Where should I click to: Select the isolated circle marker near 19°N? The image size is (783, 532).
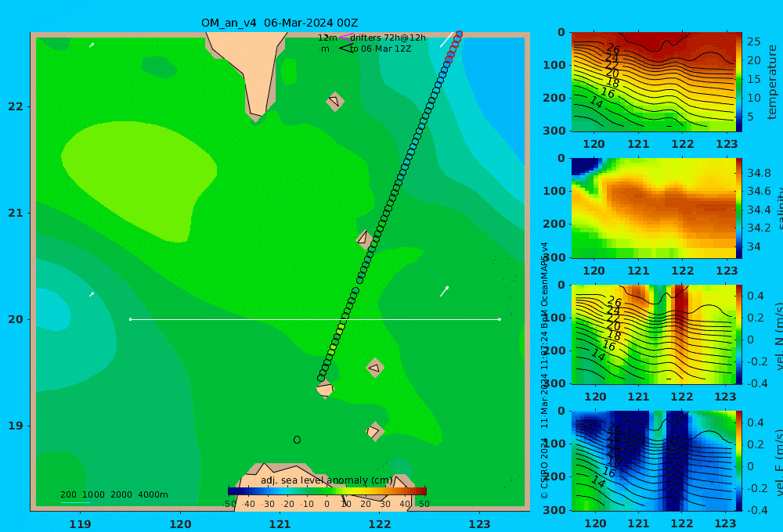point(297,440)
